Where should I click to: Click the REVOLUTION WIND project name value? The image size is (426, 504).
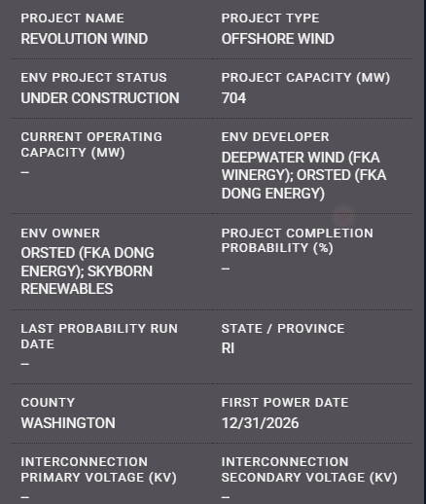85,39
